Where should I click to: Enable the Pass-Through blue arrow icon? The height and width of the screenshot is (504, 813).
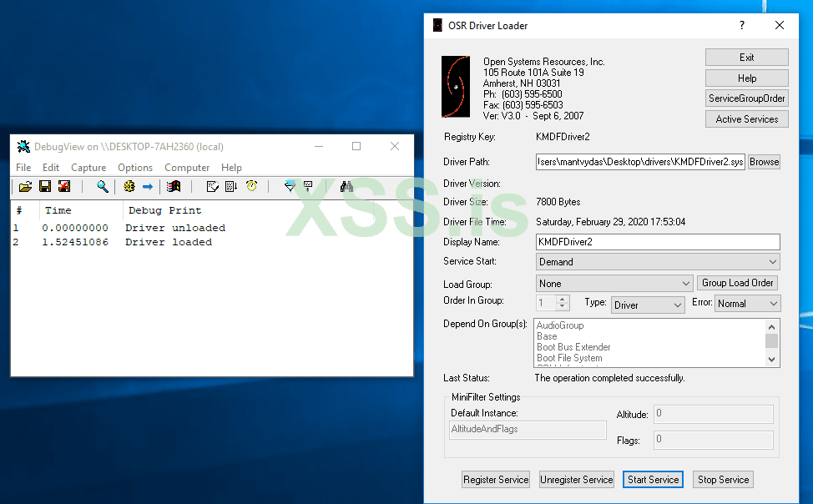click(x=147, y=186)
